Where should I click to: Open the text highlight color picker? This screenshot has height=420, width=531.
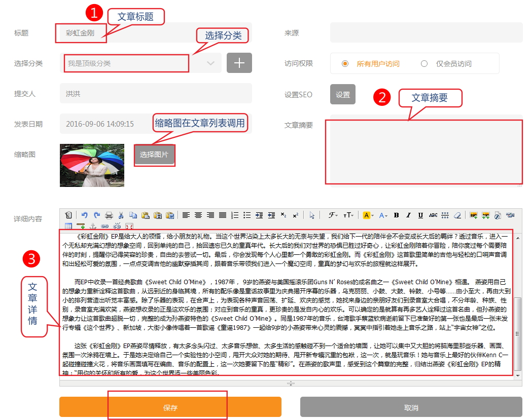coord(368,215)
